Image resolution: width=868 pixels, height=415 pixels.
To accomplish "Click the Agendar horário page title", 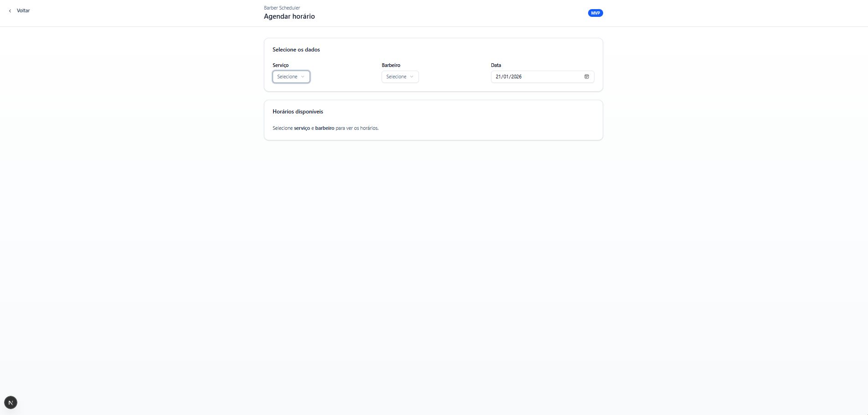I will coord(289,16).
